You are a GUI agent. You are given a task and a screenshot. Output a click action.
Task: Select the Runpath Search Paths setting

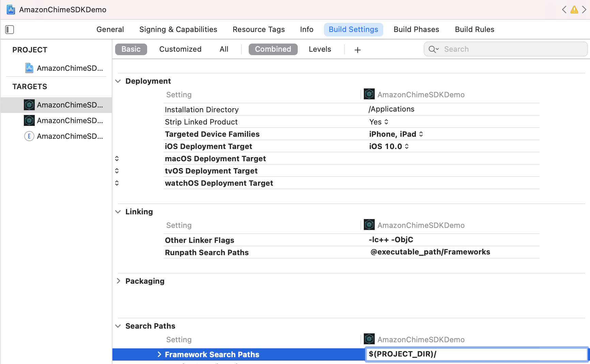207,252
